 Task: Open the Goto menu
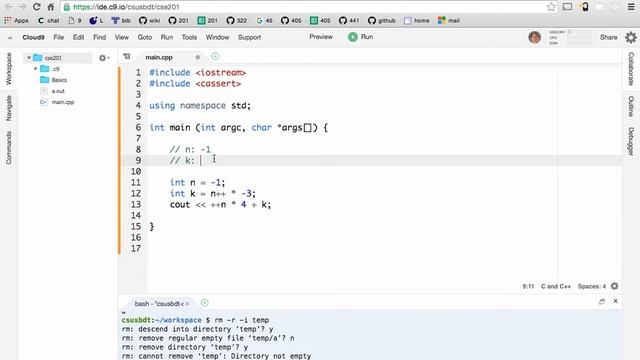144,37
